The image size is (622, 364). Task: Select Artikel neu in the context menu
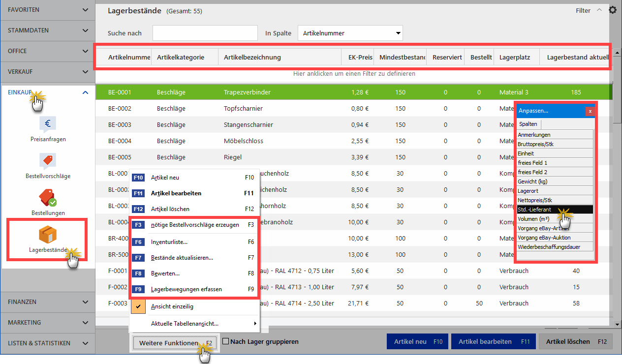tap(194, 178)
